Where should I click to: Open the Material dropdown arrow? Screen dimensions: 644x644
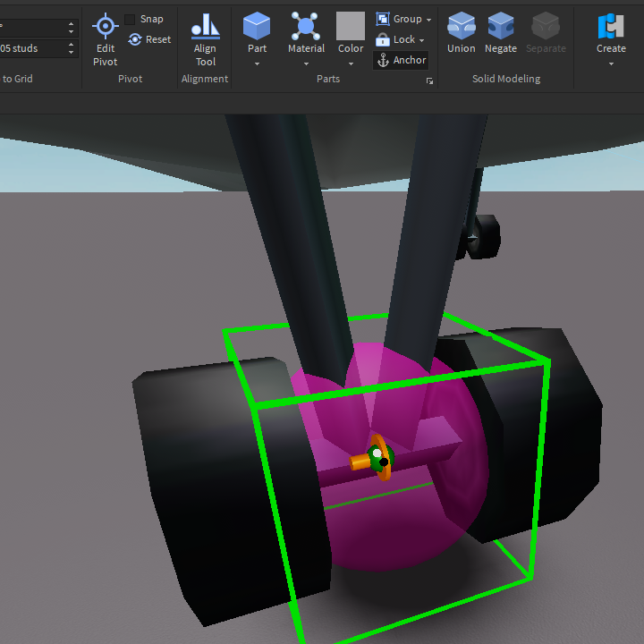(x=306, y=64)
